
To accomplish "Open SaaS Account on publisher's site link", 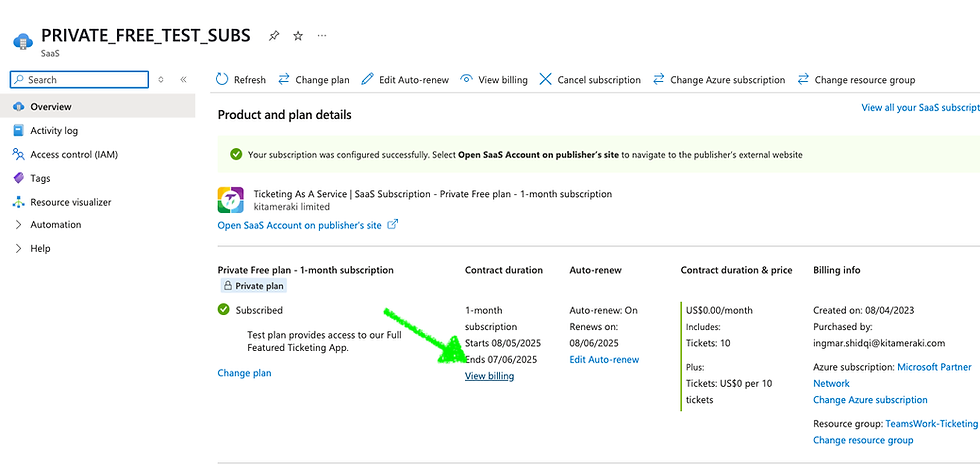I will point(299,226).
